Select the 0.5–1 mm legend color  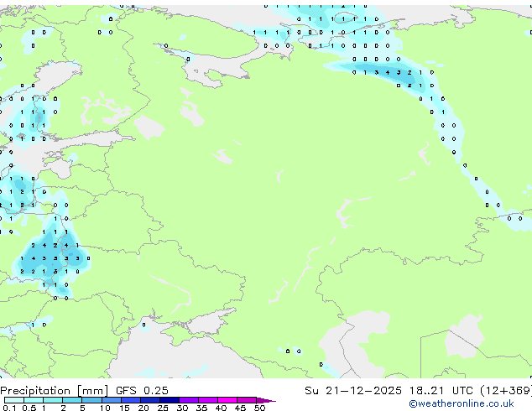pos(34,400)
